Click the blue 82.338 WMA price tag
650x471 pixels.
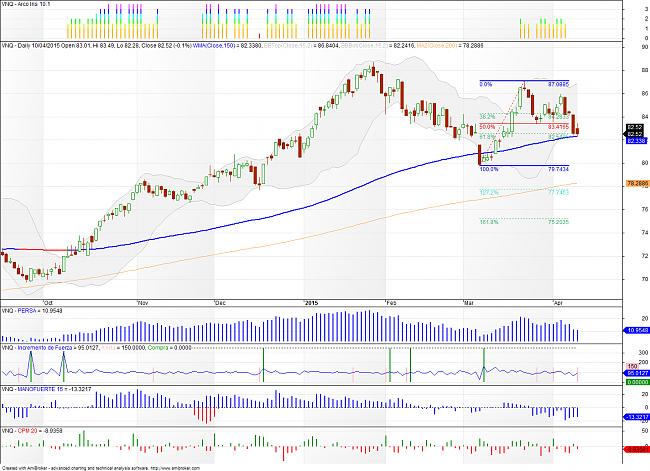tap(636, 141)
